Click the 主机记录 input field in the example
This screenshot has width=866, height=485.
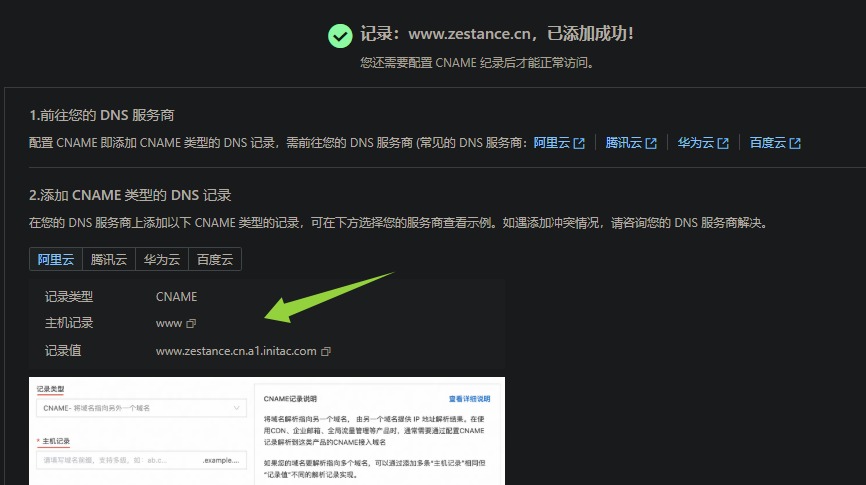(140, 460)
